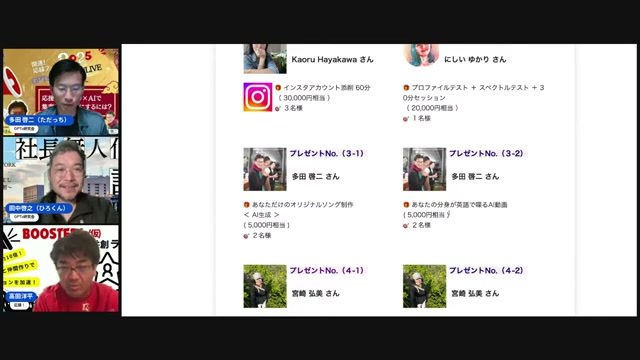Click garden photo beside プレゼントNo.（4-2）

[424, 286]
